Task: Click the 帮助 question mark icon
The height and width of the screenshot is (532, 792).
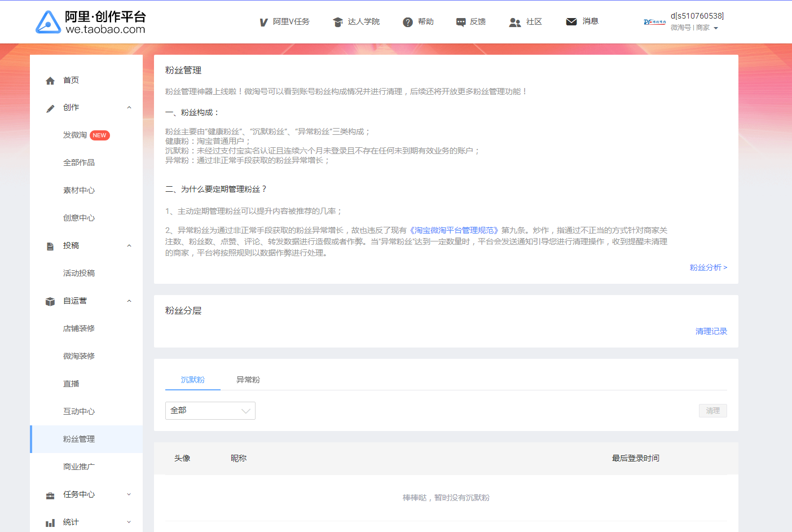Action: pyautogui.click(x=408, y=22)
